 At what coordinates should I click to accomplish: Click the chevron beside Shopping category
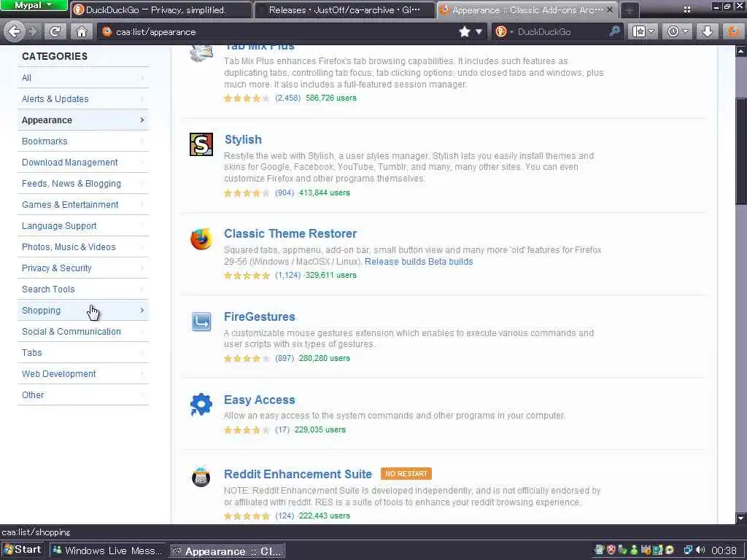pos(142,311)
